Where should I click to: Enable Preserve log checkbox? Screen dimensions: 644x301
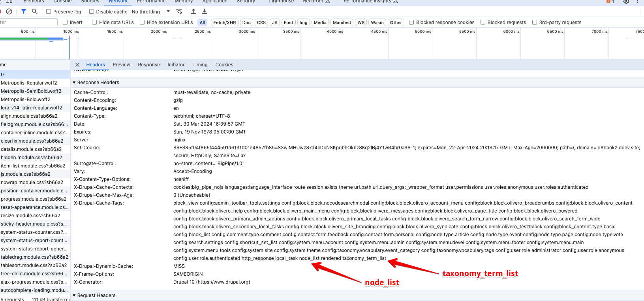pos(49,11)
